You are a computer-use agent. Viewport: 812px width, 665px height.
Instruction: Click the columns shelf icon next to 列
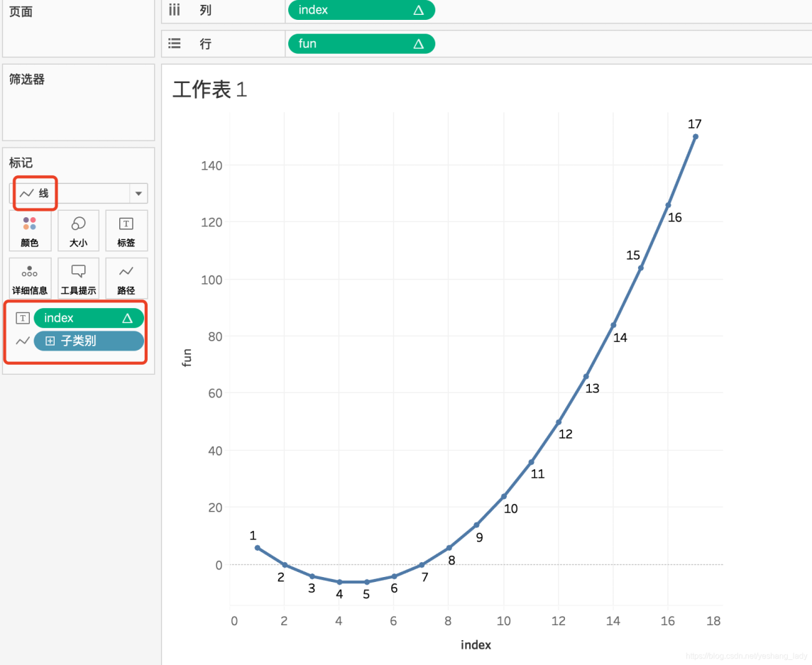(175, 10)
